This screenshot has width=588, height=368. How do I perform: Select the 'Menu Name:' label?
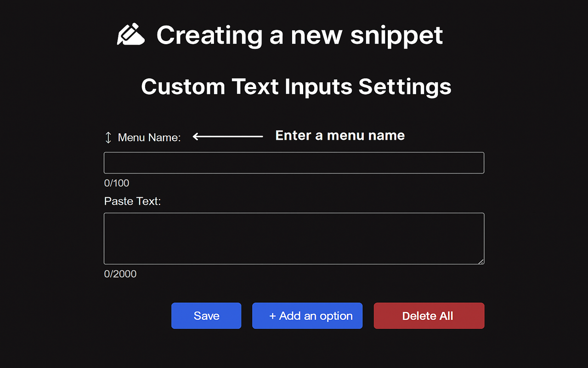click(149, 137)
